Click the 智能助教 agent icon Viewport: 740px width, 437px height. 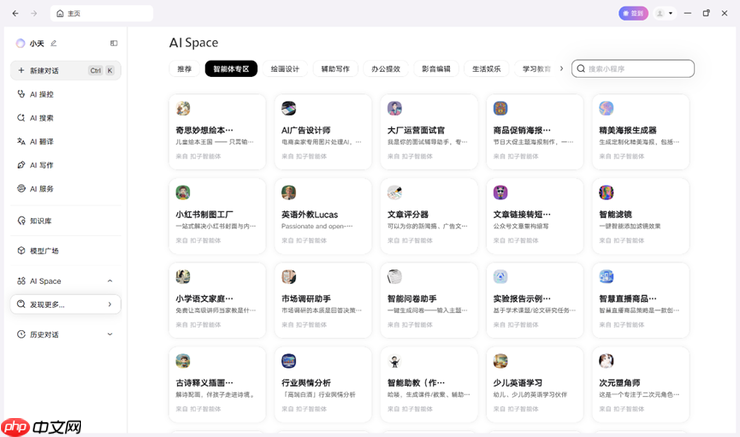(395, 361)
